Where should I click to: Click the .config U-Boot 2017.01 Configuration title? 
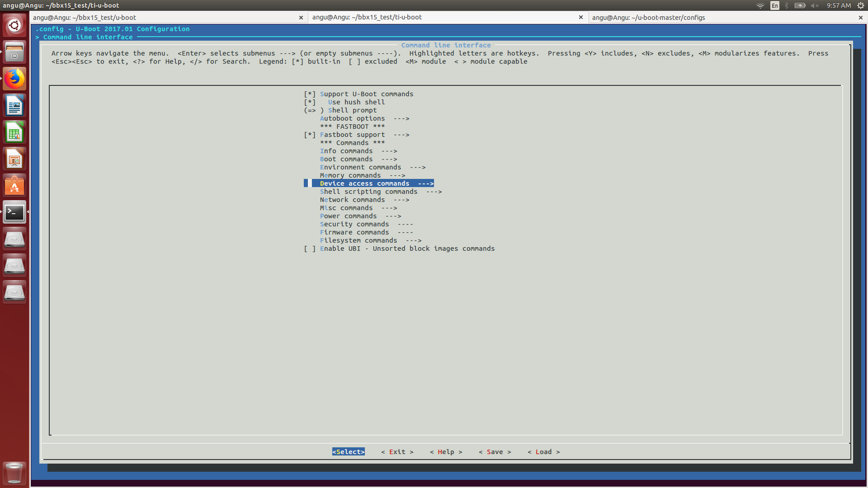click(113, 29)
